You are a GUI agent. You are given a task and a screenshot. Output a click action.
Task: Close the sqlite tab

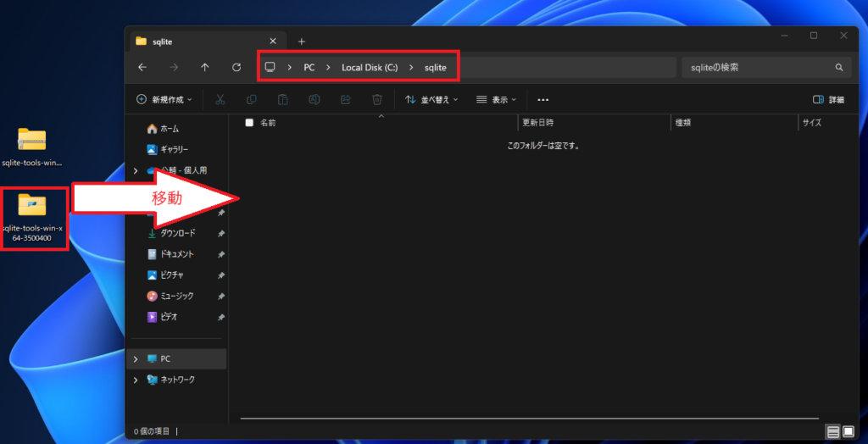[273, 41]
